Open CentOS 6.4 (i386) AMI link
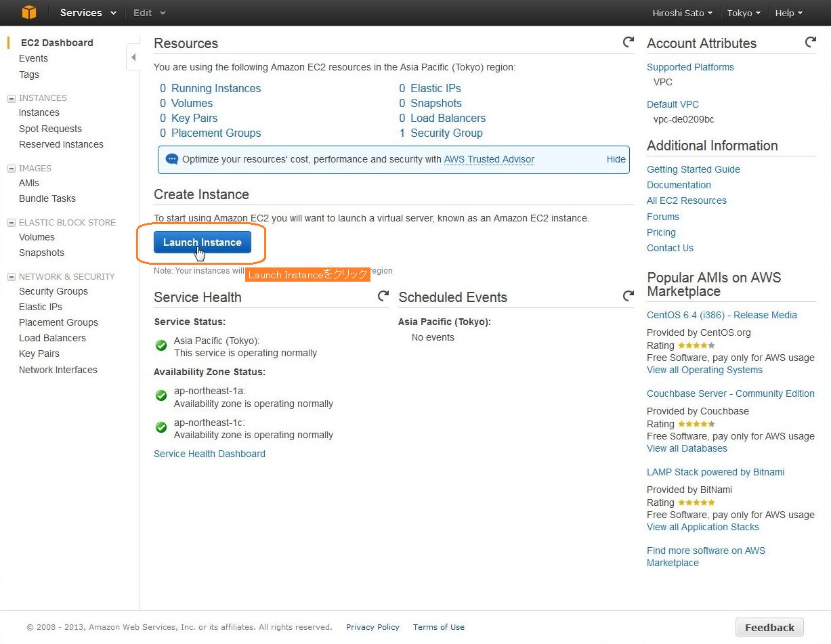Image resolution: width=831 pixels, height=644 pixels. (x=722, y=315)
